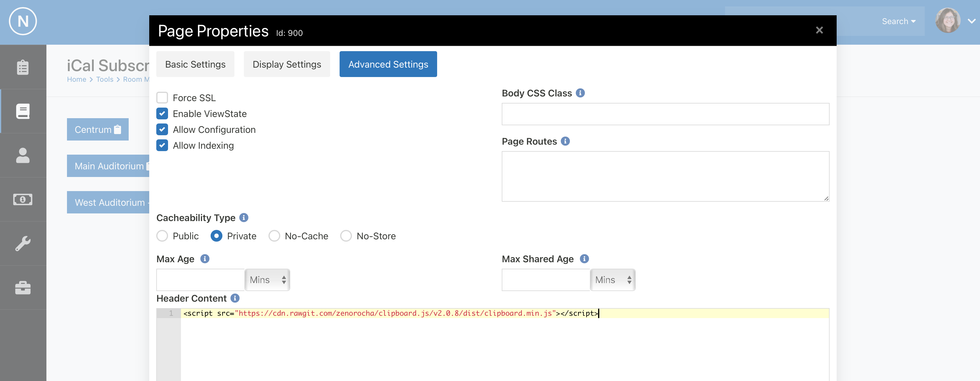The height and width of the screenshot is (381, 980).
Task: Open the book sidebar icon
Action: (23, 111)
